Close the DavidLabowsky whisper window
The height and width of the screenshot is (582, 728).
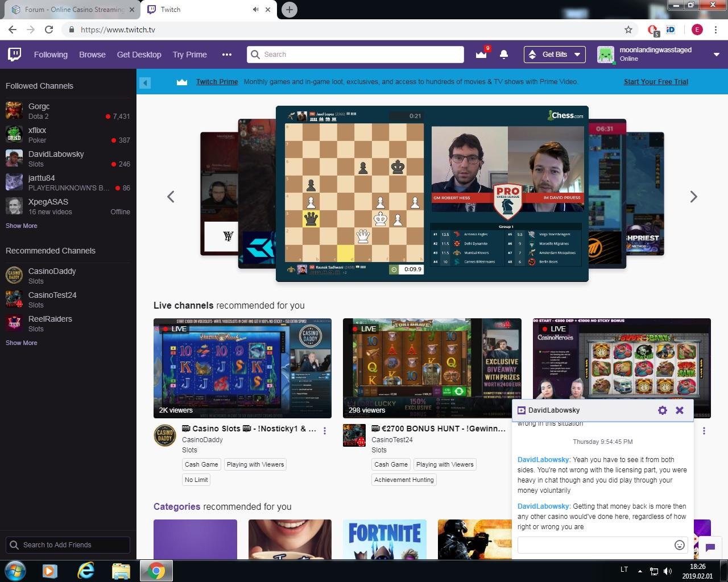pos(680,410)
